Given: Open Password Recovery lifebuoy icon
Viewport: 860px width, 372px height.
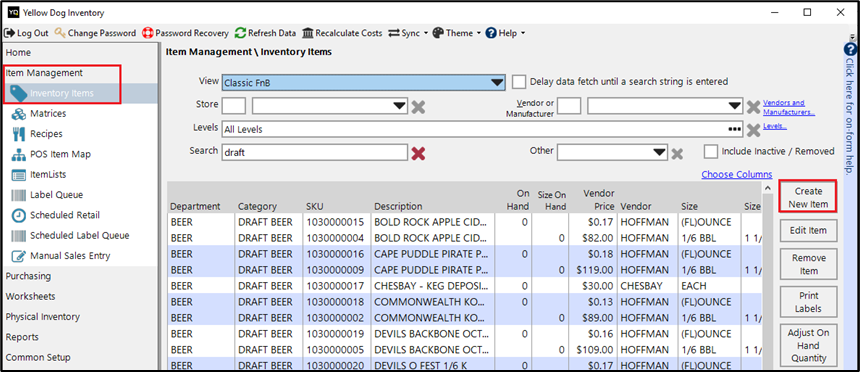Looking at the screenshot, I should pyautogui.click(x=147, y=33).
